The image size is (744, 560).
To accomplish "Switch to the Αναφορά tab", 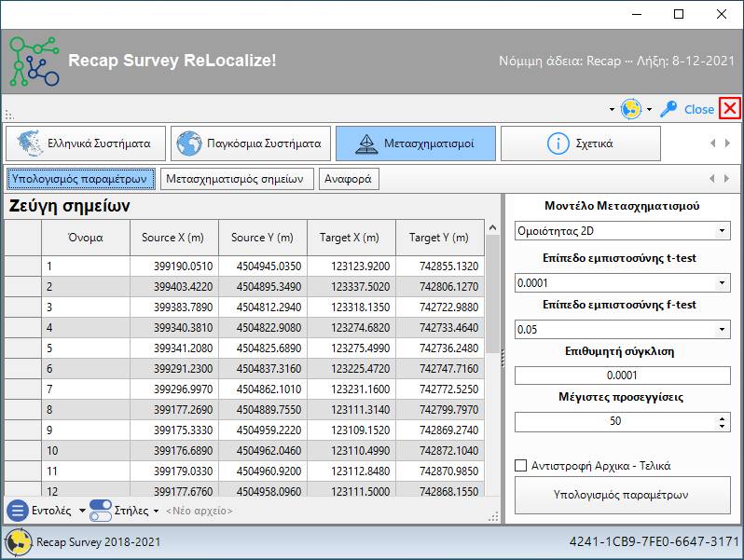I will (349, 178).
